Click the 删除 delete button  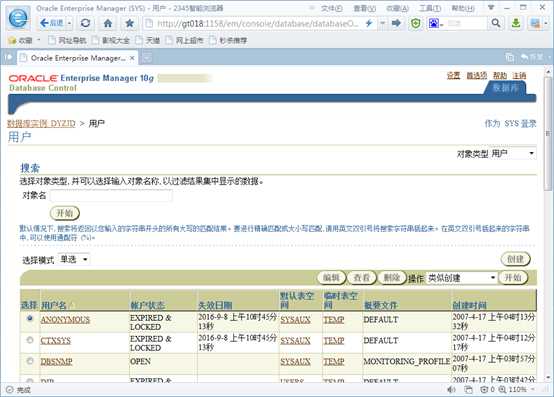[392, 278]
